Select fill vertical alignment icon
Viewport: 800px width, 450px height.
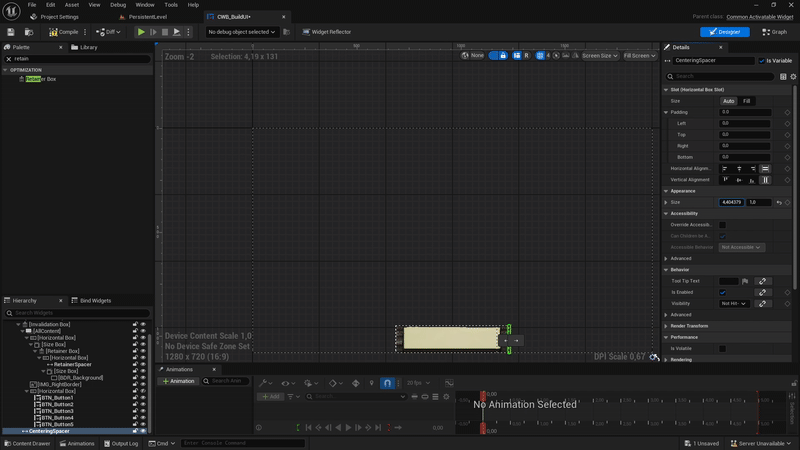[765, 180]
